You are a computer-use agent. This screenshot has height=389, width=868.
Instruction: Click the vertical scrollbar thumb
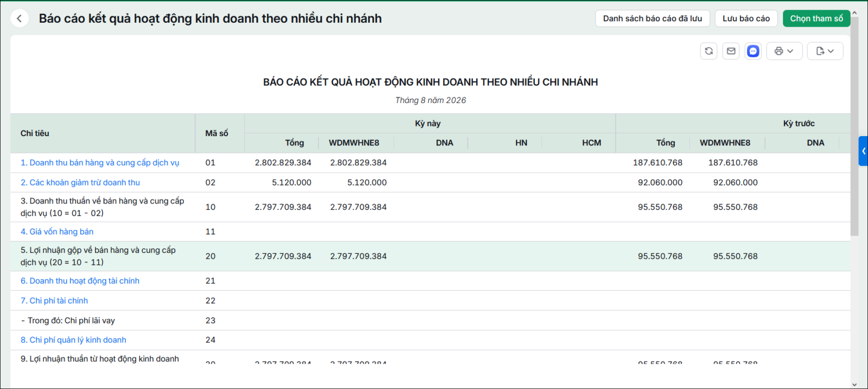pyautogui.click(x=854, y=126)
